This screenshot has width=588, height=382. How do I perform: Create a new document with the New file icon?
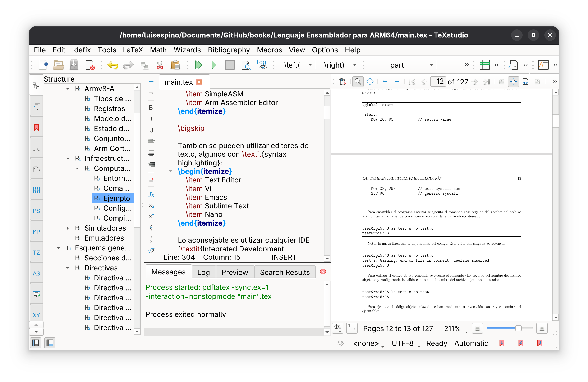click(x=43, y=65)
